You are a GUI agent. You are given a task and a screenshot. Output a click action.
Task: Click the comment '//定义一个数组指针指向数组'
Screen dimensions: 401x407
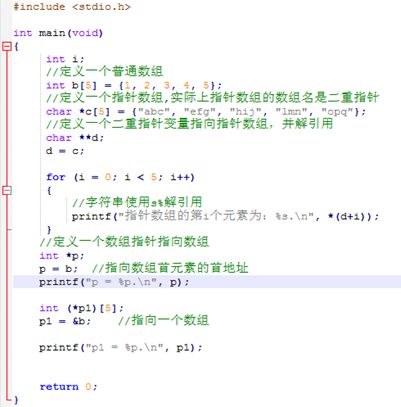click(124, 242)
